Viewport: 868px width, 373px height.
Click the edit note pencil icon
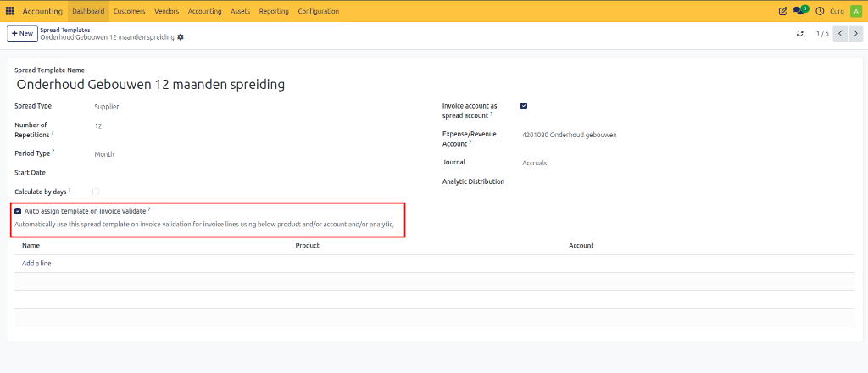782,11
